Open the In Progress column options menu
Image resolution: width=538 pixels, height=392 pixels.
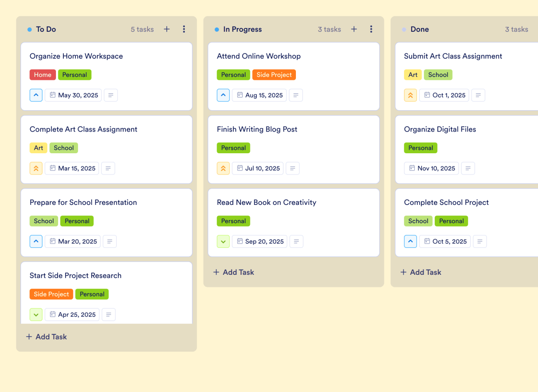click(x=371, y=29)
